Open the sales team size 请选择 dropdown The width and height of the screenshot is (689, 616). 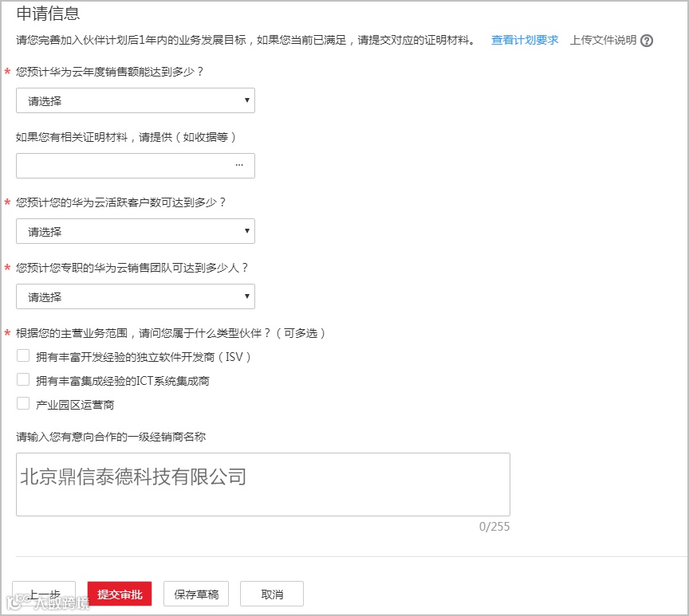point(136,296)
